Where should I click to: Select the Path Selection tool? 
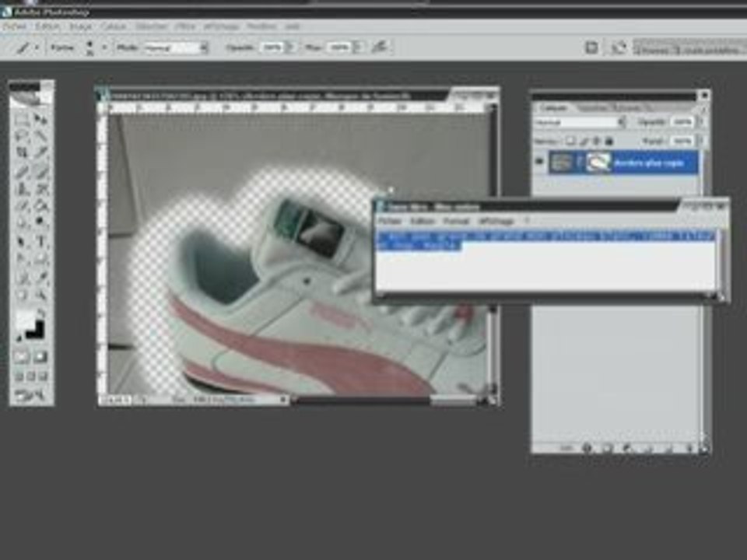pos(22,242)
